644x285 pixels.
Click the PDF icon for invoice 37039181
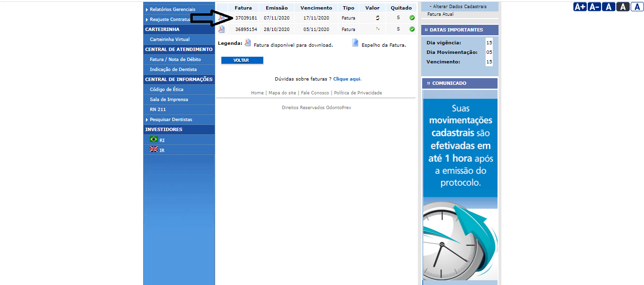pyautogui.click(x=221, y=18)
